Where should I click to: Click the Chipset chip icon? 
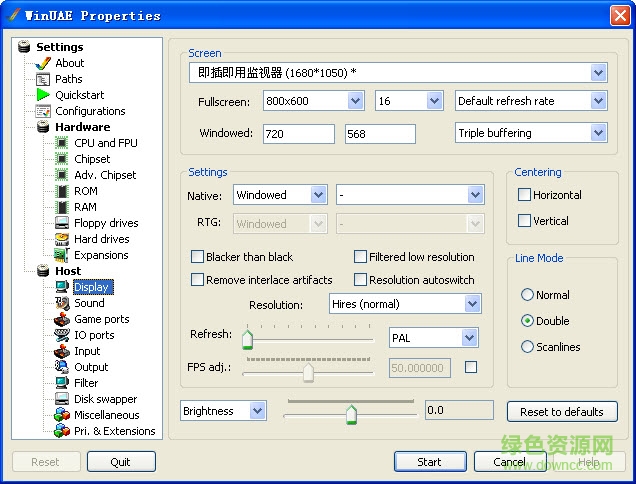62,159
